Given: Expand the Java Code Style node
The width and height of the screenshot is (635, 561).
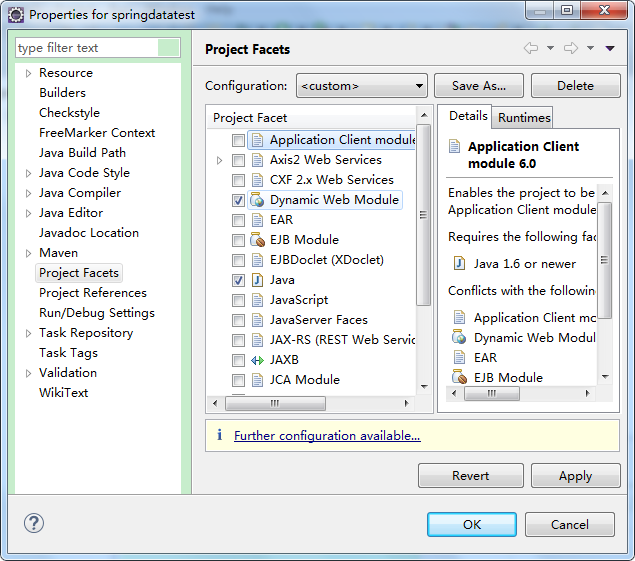Looking at the screenshot, I should (x=28, y=173).
